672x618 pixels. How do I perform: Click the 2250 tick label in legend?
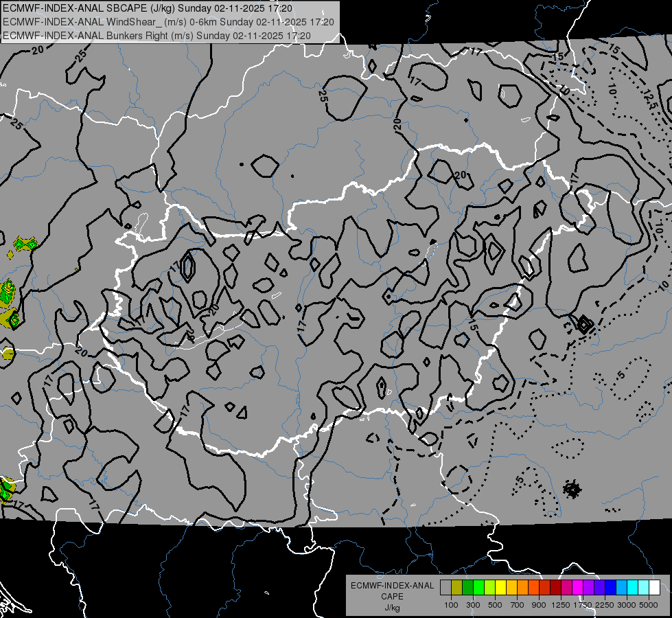605,605
